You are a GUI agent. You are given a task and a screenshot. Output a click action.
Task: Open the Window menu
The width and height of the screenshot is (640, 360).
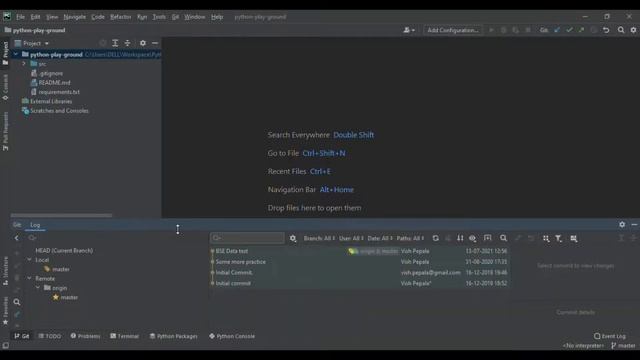tap(195, 17)
